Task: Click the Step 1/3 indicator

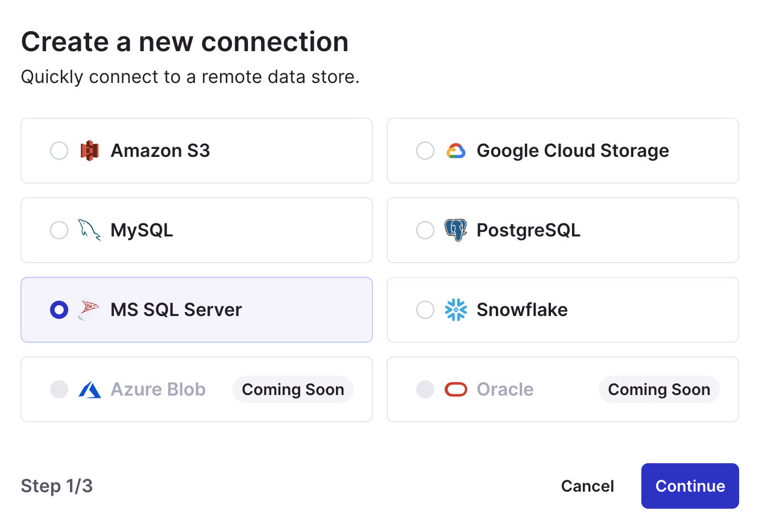Action: pyautogui.click(x=57, y=486)
